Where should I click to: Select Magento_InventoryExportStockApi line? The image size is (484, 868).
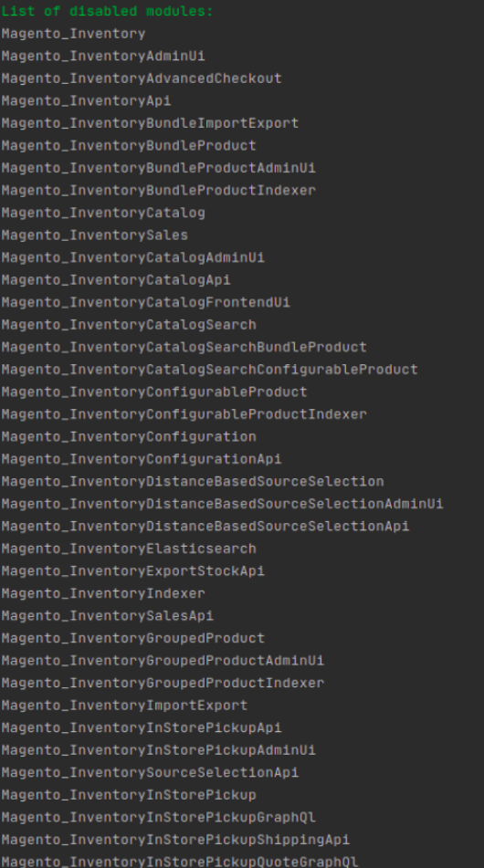coord(133,570)
